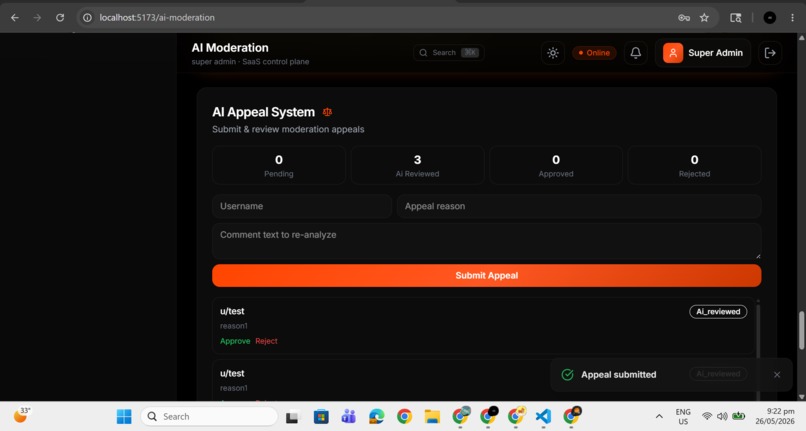
Task: Bookmark this page with the star
Action: pos(704,17)
